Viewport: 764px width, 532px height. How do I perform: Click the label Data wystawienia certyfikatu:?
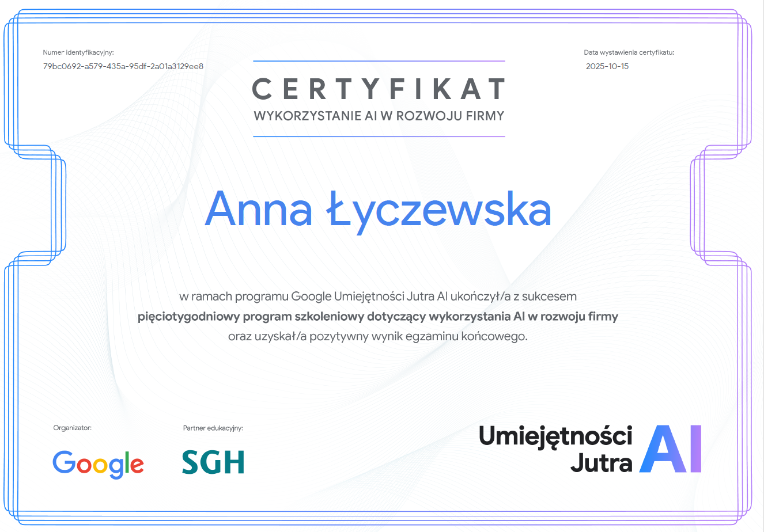coord(629,52)
